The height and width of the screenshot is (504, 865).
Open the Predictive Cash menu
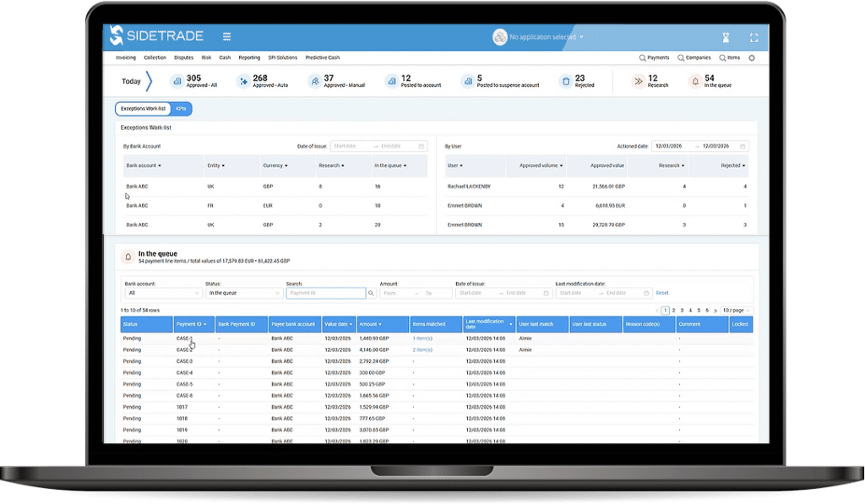coord(322,58)
